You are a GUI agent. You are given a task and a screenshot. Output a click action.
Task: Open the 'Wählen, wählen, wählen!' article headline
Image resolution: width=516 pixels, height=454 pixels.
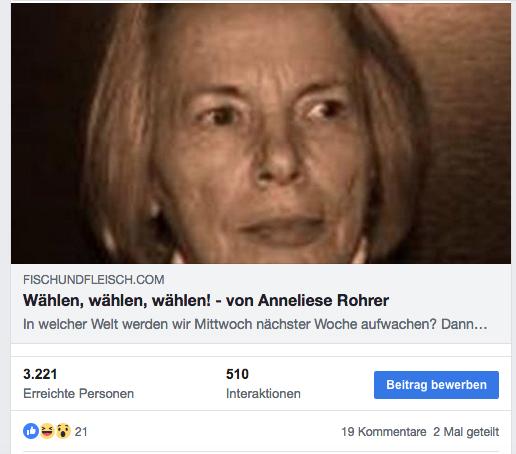(206, 300)
